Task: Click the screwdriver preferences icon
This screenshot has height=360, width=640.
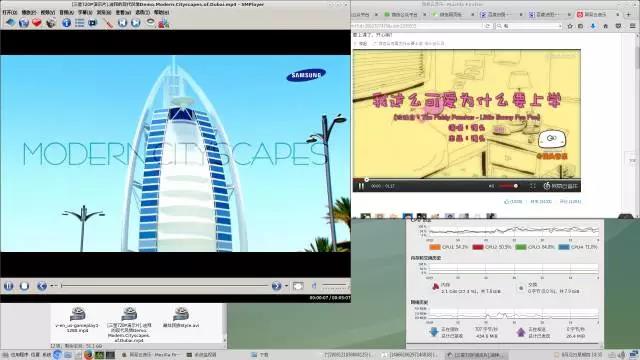Action: pyautogui.click(x=109, y=23)
